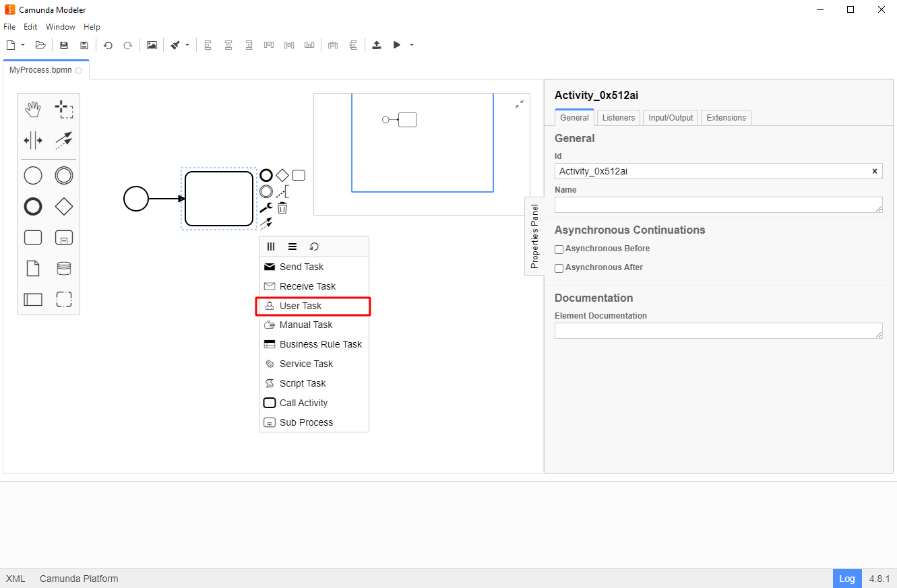The height and width of the screenshot is (588, 897).
Task: Enable the Asynchronous After checkbox
Action: [x=559, y=268]
